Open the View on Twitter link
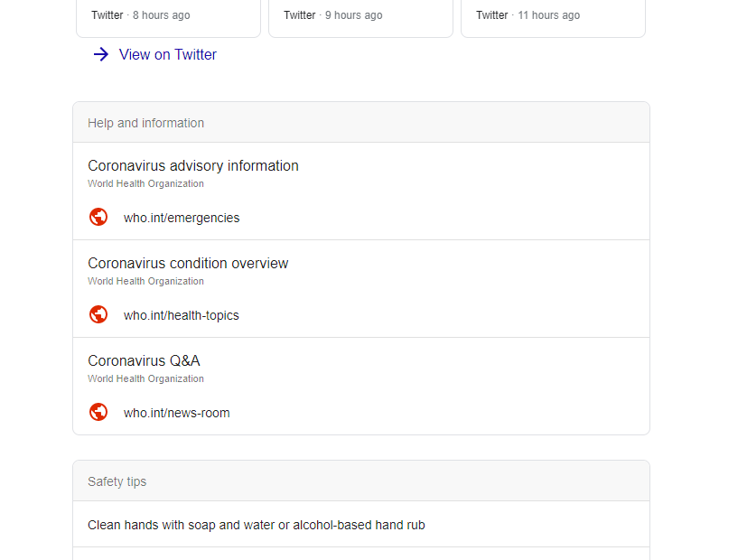The height and width of the screenshot is (560, 747). pos(168,54)
